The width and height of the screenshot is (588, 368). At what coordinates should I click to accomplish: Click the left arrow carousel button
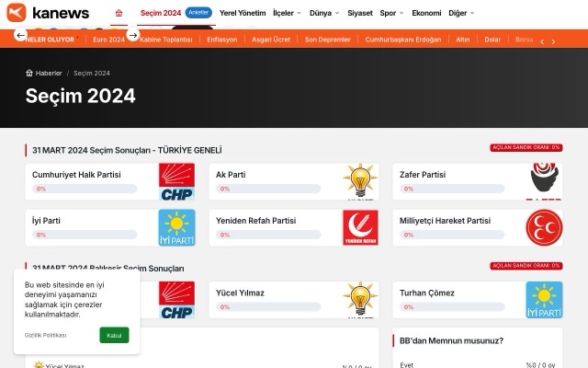tap(20, 35)
